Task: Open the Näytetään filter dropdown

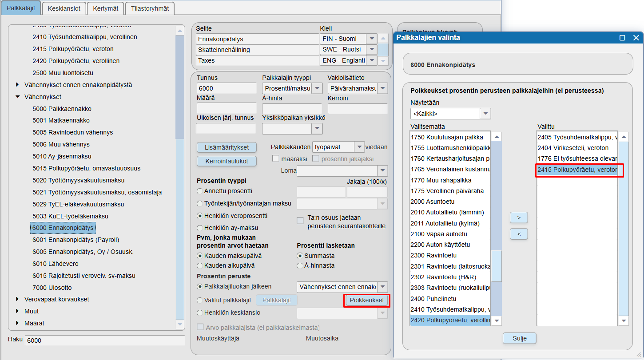Action: [485, 114]
